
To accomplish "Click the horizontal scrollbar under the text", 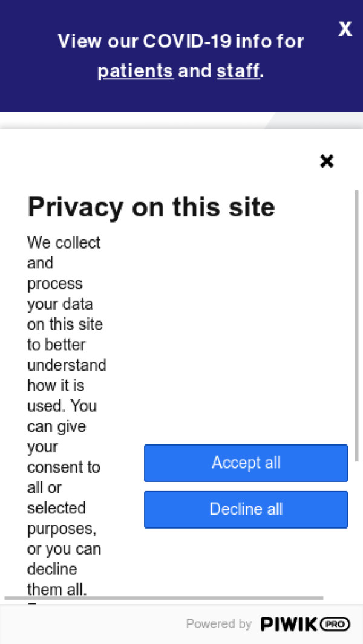I will pos(163,598).
